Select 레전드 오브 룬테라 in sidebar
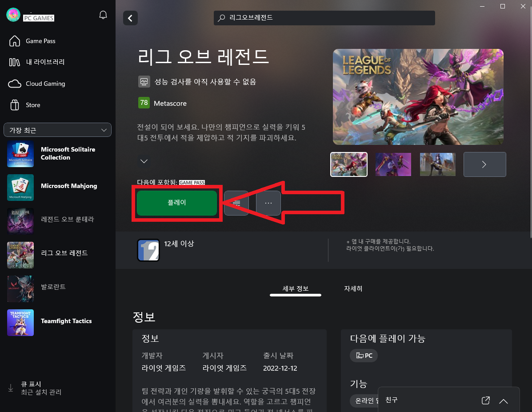Screen dimensions: 532x412 point(58,221)
